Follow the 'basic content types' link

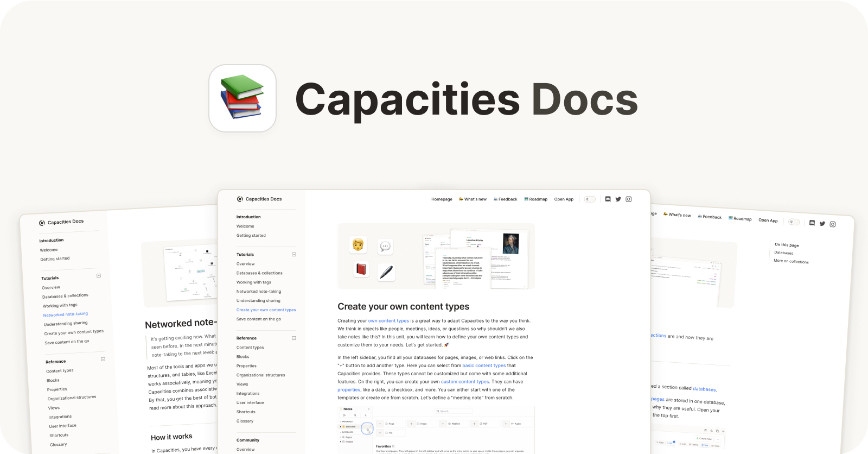484,365
